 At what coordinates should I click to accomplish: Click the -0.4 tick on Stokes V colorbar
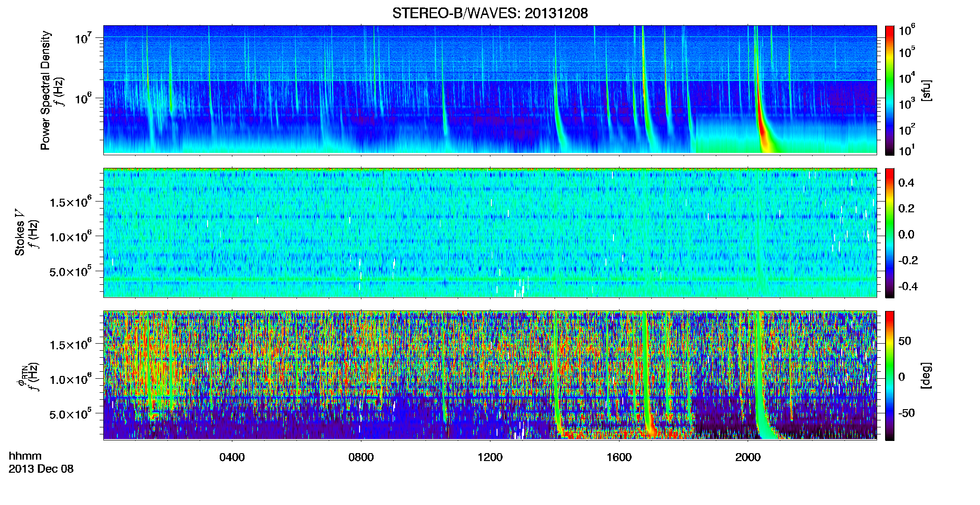(x=908, y=287)
